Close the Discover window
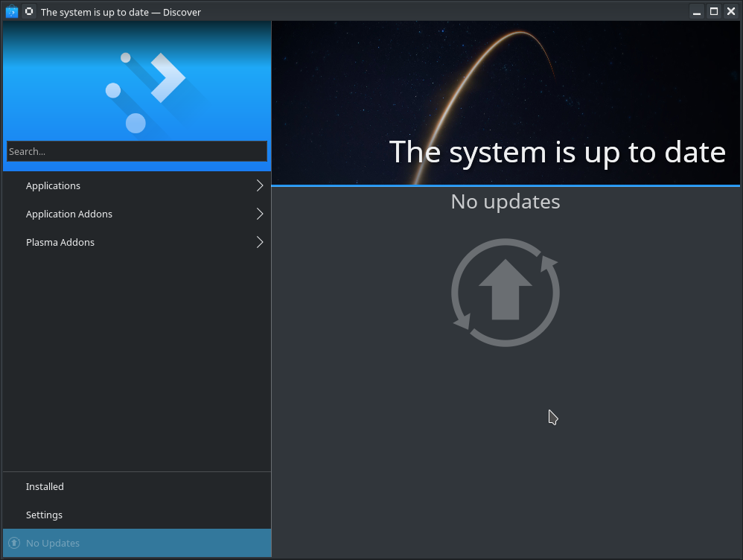 (x=731, y=11)
